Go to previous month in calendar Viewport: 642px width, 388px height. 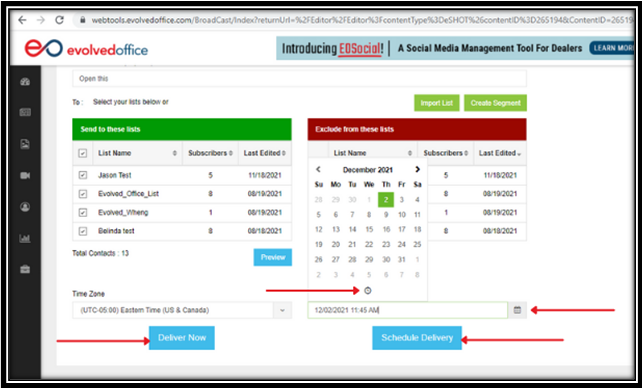[318, 169]
